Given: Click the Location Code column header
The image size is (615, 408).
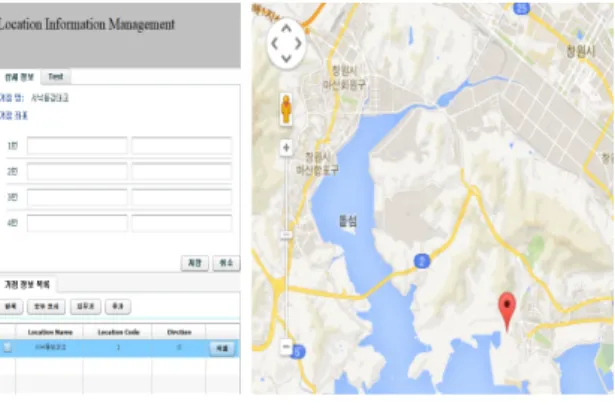Looking at the screenshot, I should 118,332.
